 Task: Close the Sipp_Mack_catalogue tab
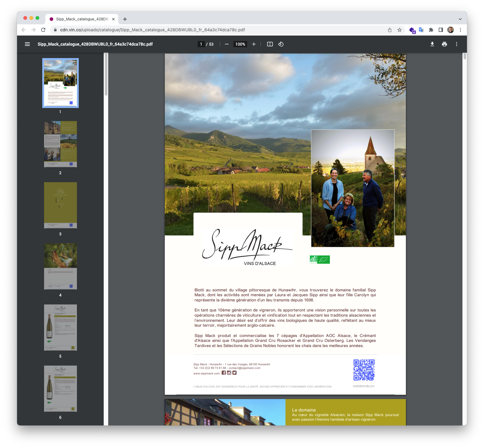click(x=113, y=19)
